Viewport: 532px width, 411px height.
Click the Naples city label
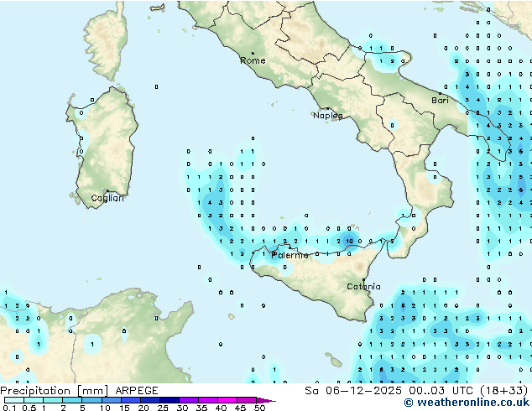pos(328,116)
